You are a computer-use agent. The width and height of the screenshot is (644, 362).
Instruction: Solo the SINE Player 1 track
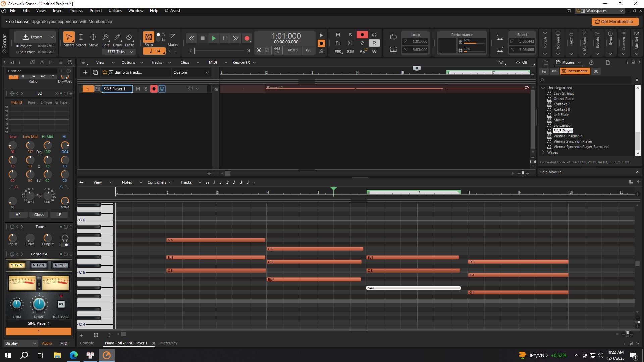146,89
